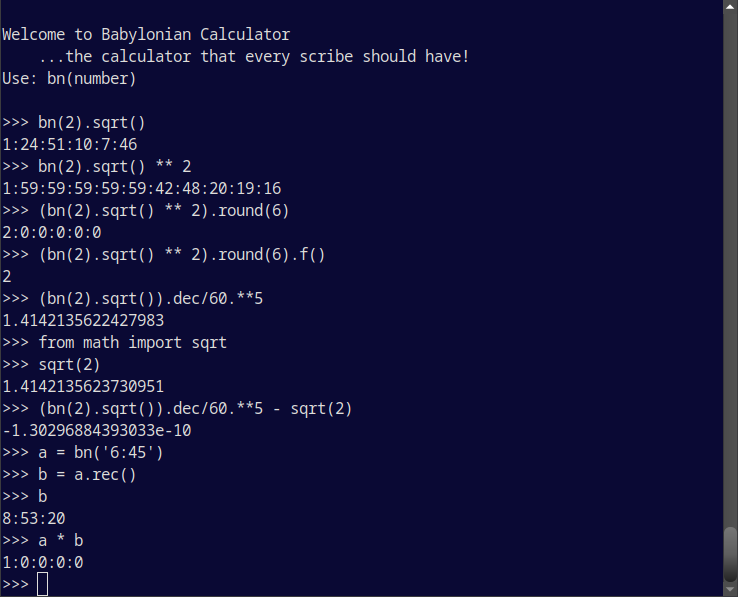Viewport: 738px width, 597px height.
Task: Click the scrollbar down arrow
Action: coord(730,590)
